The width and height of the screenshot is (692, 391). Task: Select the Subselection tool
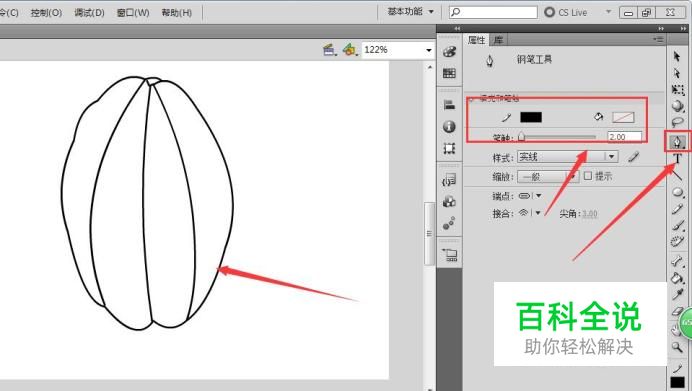677,73
